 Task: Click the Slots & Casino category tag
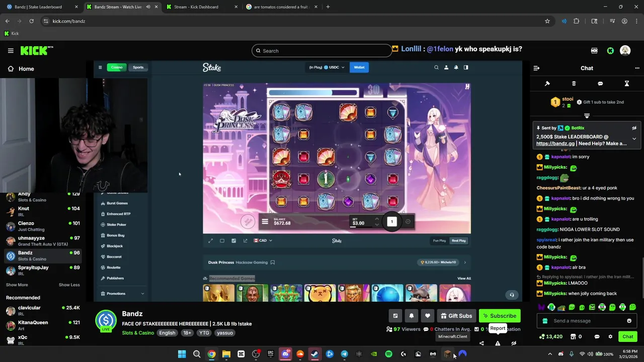[x=138, y=333]
